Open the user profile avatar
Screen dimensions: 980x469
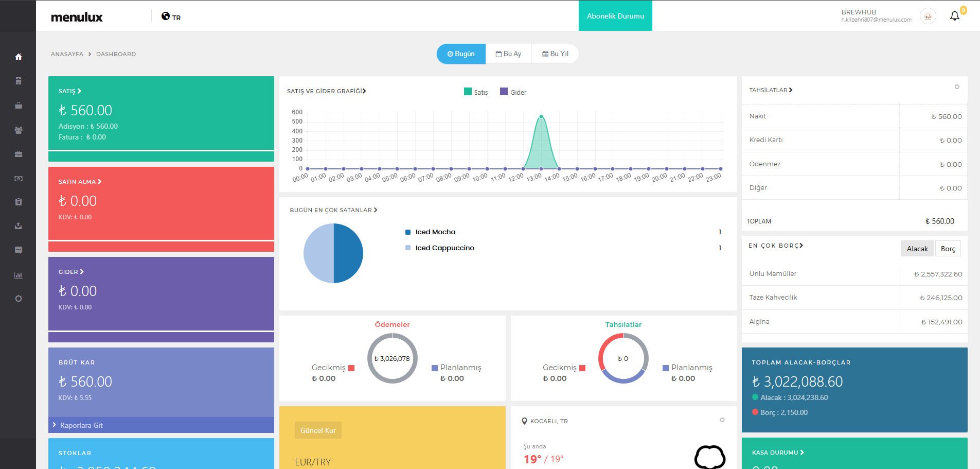928,16
